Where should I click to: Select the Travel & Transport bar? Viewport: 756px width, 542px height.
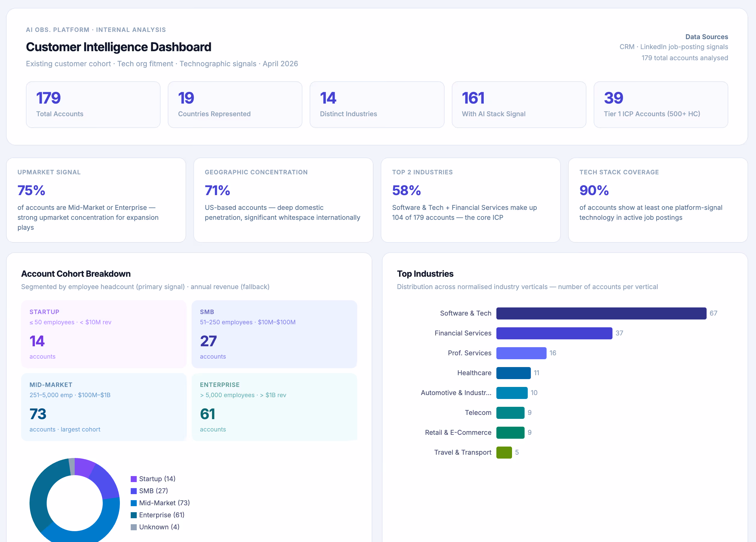tap(504, 452)
